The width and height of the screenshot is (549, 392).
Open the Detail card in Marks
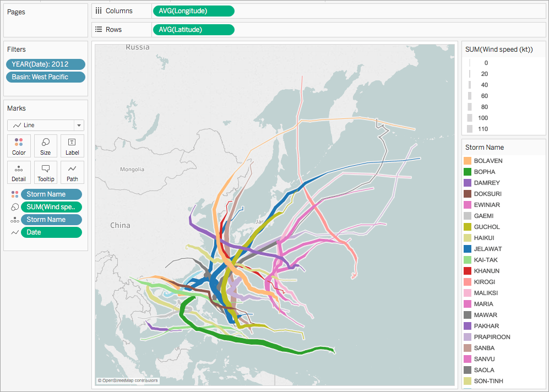pos(19,172)
